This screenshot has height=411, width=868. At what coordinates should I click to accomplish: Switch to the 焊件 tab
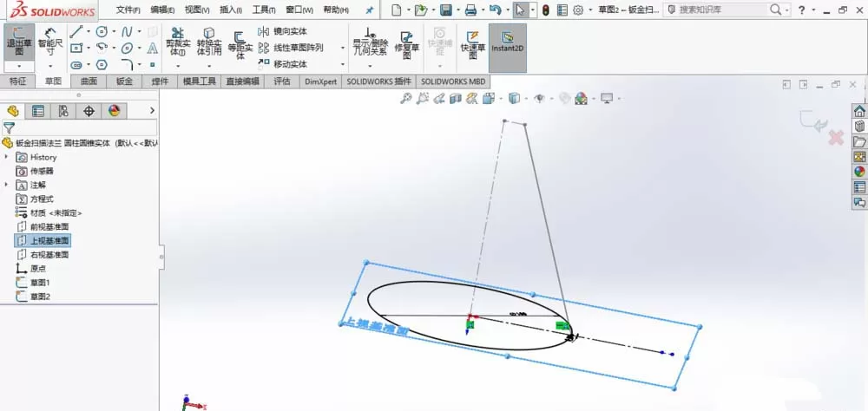coord(160,82)
